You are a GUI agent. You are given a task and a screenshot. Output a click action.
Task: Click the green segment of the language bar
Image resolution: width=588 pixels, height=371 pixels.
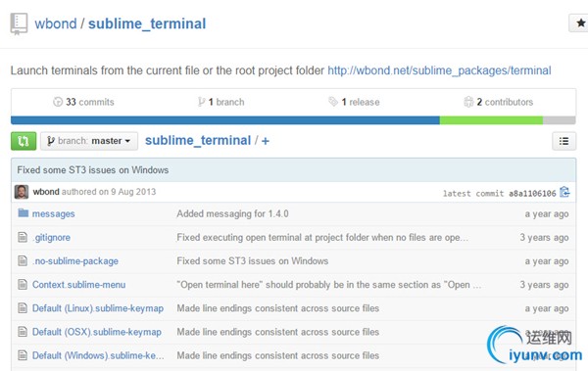(491, 120)
